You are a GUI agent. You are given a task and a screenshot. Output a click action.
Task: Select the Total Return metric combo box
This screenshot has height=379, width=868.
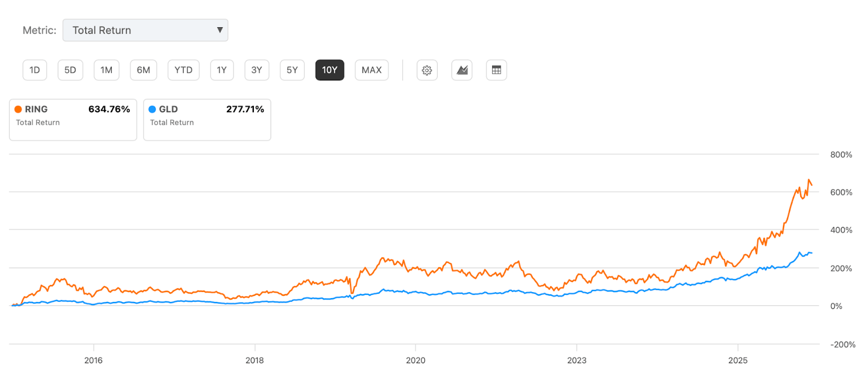pos(145,30)
